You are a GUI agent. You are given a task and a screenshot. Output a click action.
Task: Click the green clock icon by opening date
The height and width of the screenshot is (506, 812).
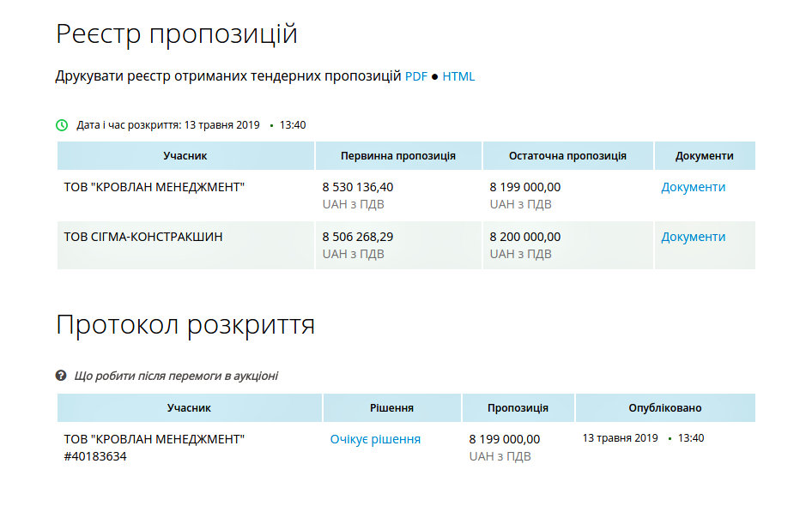click(62, 125)
